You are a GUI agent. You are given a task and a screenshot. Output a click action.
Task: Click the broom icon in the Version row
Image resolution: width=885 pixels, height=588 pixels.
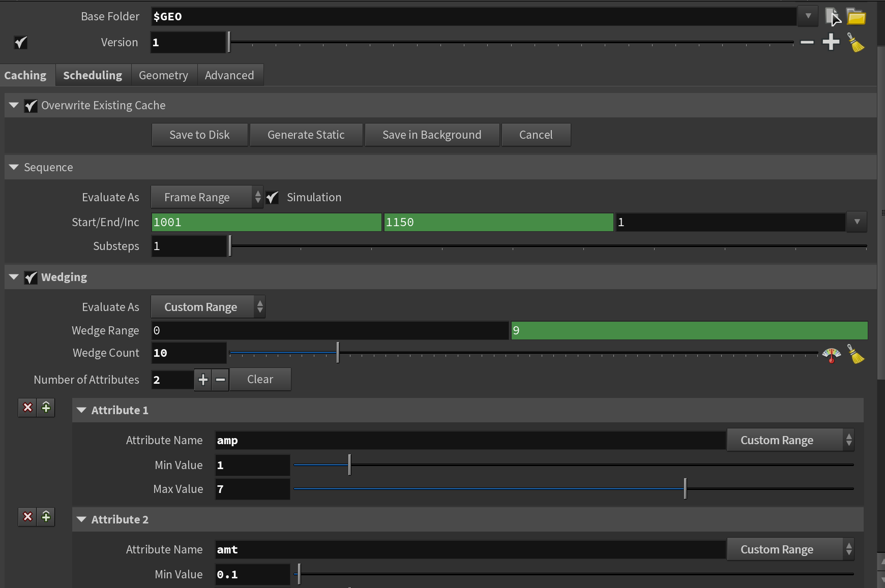pos(856,42)
